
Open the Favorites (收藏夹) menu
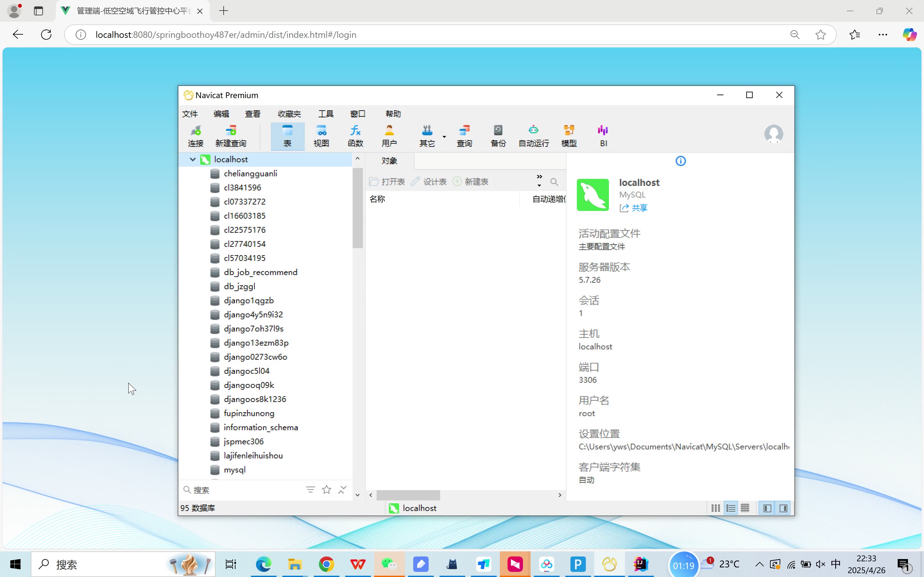[x=289, y=114]
